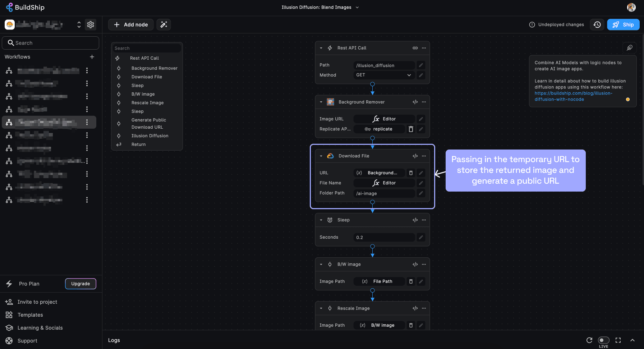The image size is (644, 349).
Task: Open Templates from the sidebar
Action: pos(30,315)
